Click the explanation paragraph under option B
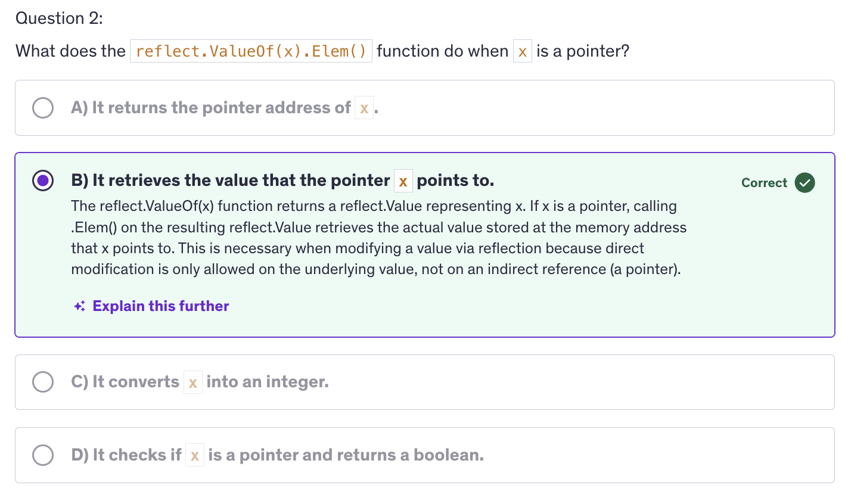The height and width of the screenshot is (504, 851). (375, 238)
